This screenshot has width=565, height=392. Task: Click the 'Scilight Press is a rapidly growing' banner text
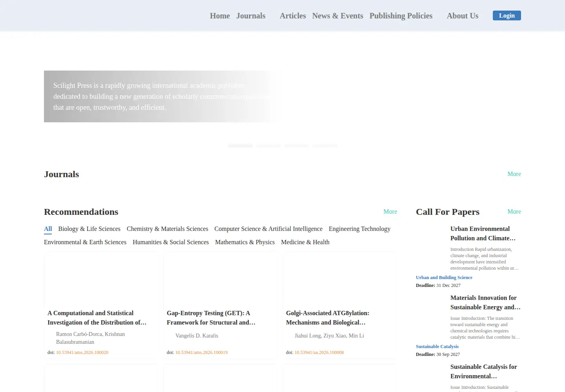coord(161,96)
